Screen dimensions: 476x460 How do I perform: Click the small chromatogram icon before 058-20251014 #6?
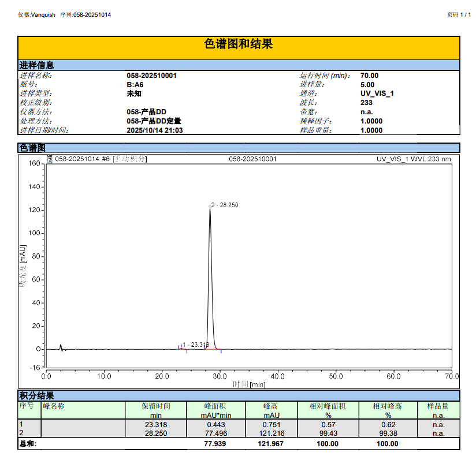pyautogui.click(x=50, y=159)
